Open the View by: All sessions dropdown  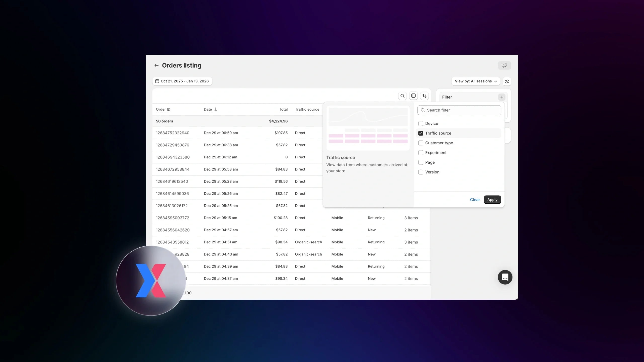point(475,81)
